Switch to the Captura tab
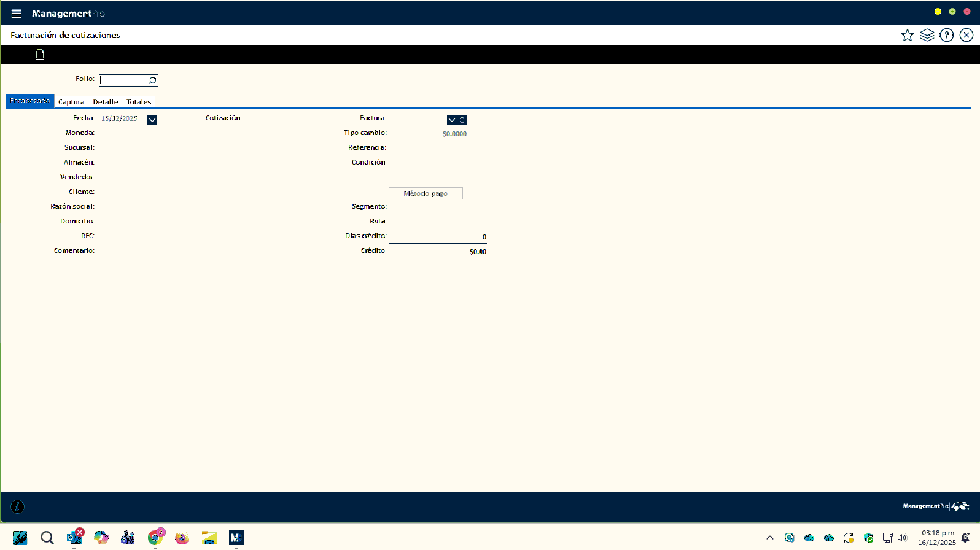 71,102
